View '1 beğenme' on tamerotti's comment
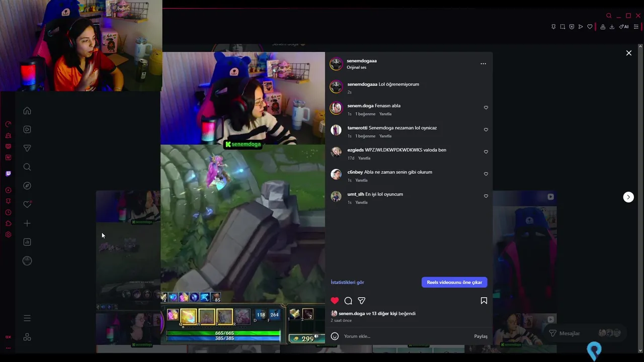The image size is (644, 362). (x=365, y=136)
